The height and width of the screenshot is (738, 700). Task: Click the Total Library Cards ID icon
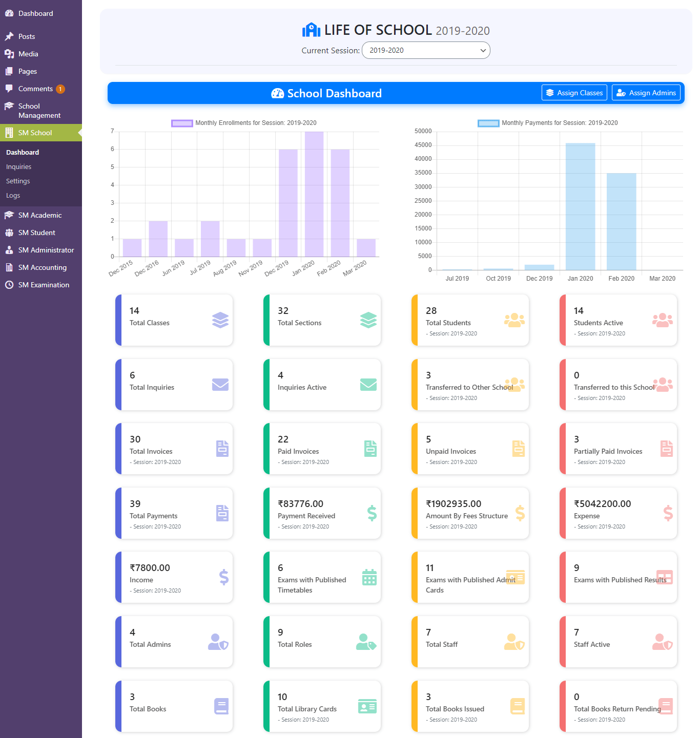(367, 706)
